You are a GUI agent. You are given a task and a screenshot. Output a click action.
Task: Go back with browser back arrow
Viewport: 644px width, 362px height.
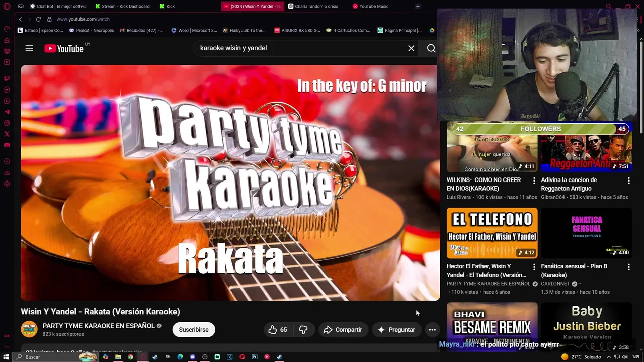20,19
